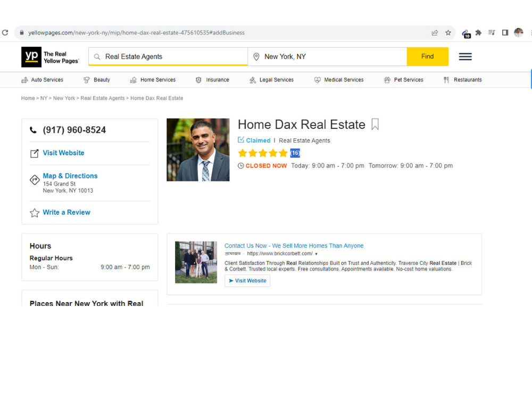This screenshot has height=399, width=532.
Task: Click the phone number (917) 960-8524
Action: pyautogui.click(x=74, y=130)
